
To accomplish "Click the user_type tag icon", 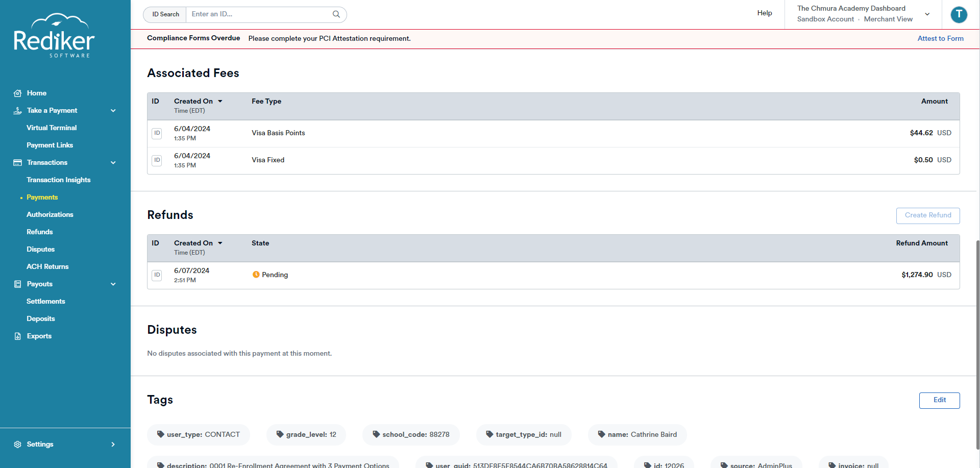I will click(x=161, y=435).
